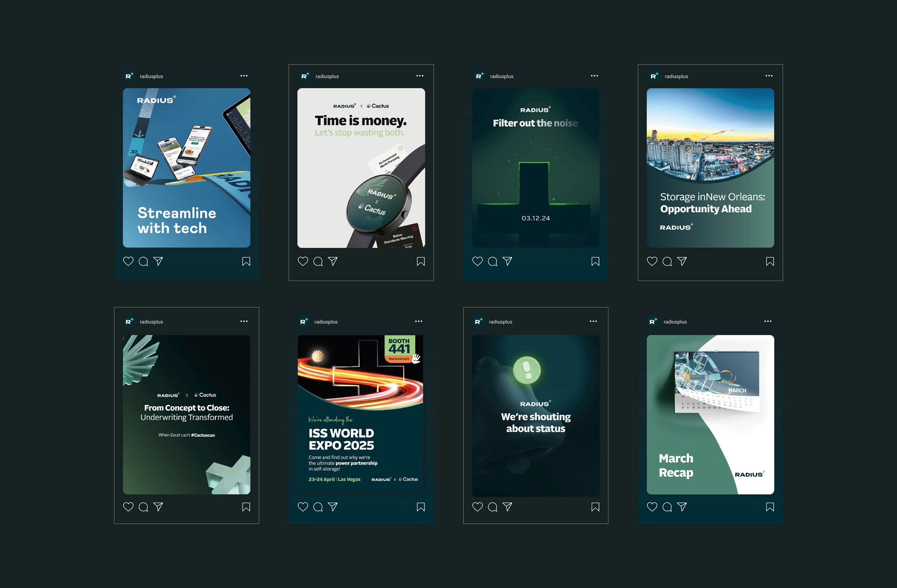Open three-dot menu on ISS World Expo post
The height and width of the screenshot is (588, 897).
click(419, 321)
